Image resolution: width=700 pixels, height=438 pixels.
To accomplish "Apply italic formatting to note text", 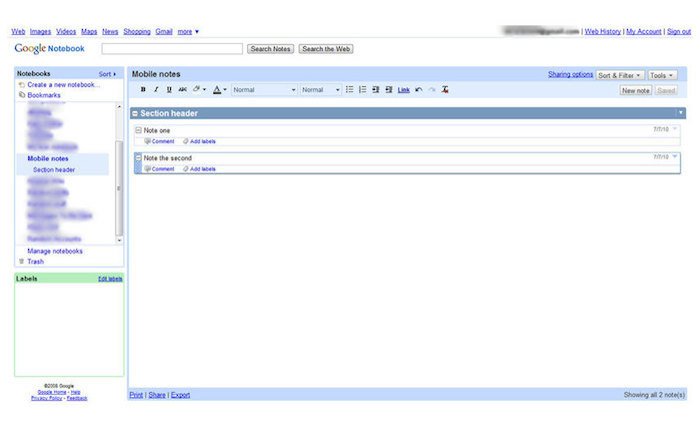I will (x=156, y=90).
